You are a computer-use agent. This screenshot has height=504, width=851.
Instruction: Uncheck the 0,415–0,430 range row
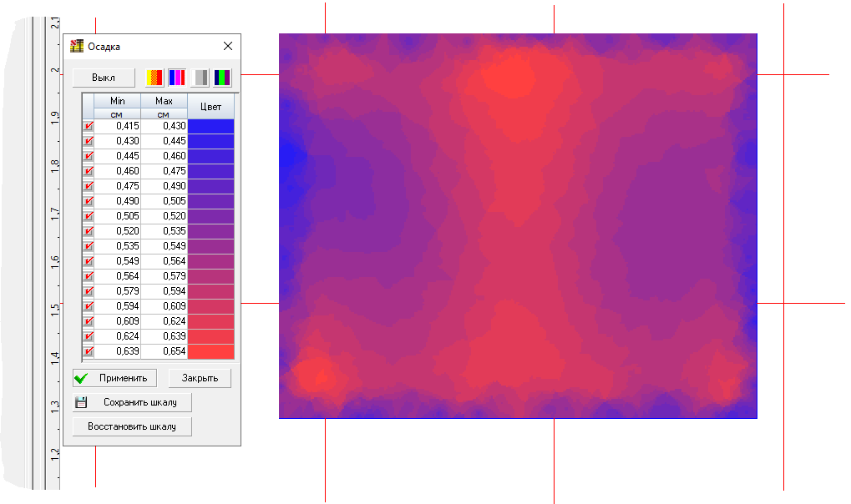pos(88,126)
